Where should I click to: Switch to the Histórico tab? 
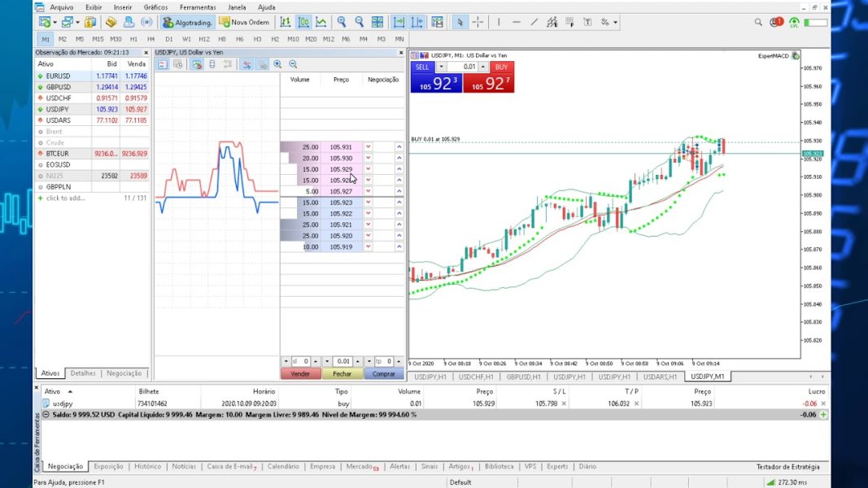tap(147, 467)
